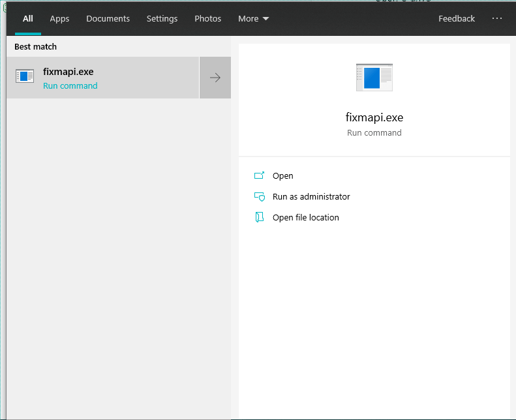This screenshot has width=516, height=420.
Task: Click the Open file location folder icon
Action: coord(260,217)
